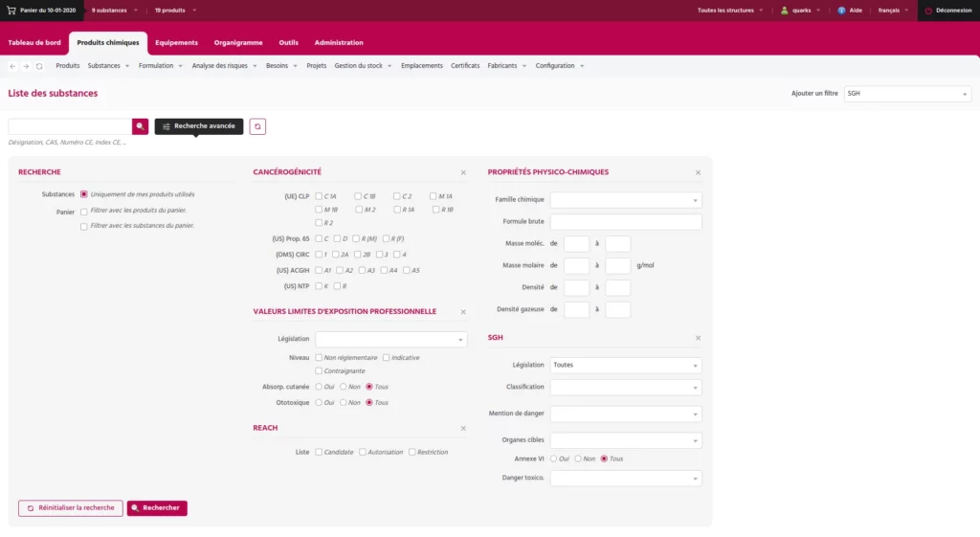Close the Propriétés physico-chimiques filter panel

click(x=698, y=172)
